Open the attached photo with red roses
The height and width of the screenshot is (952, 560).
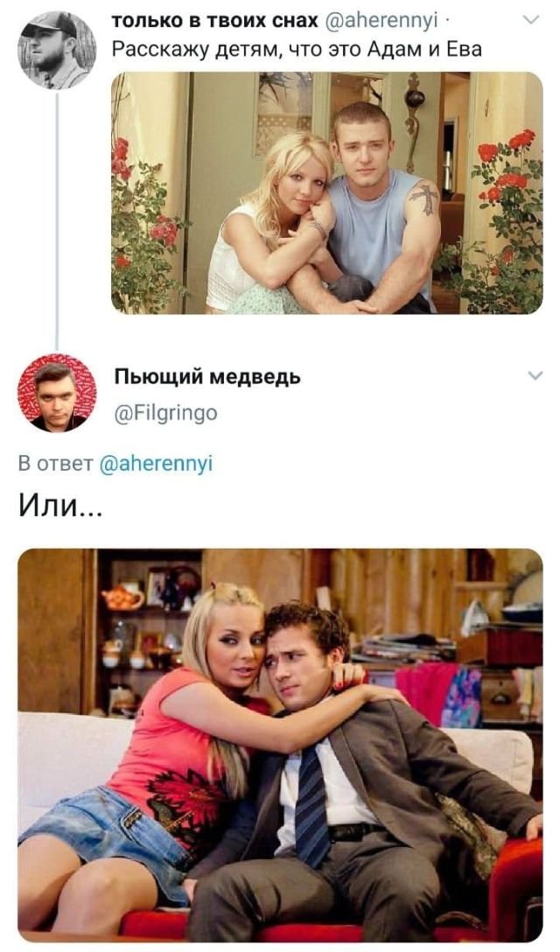point(326,193)
